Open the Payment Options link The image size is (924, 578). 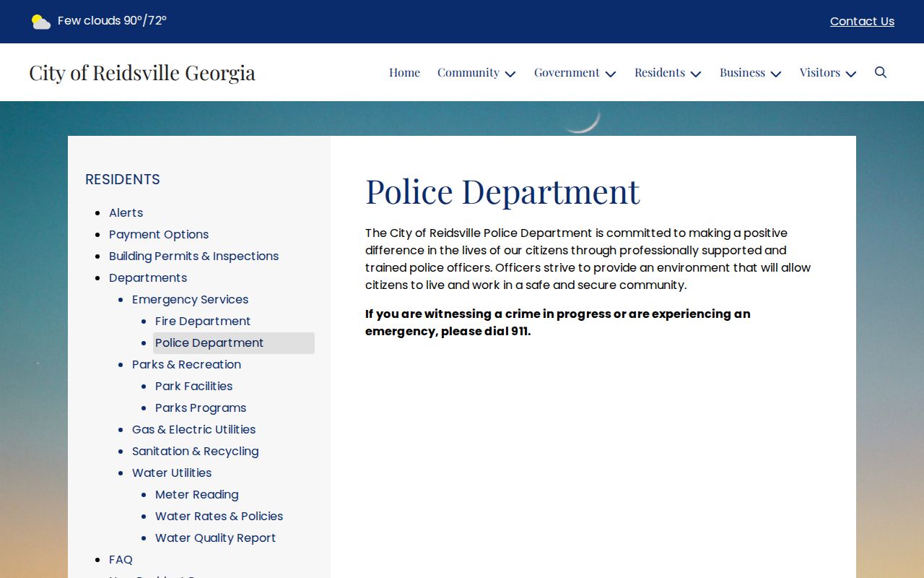point(159,234)
